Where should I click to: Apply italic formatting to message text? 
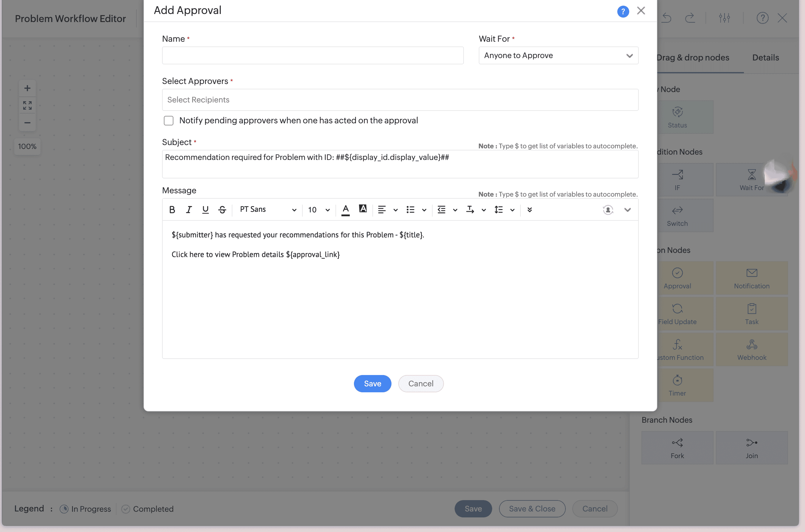coord(189,210)
